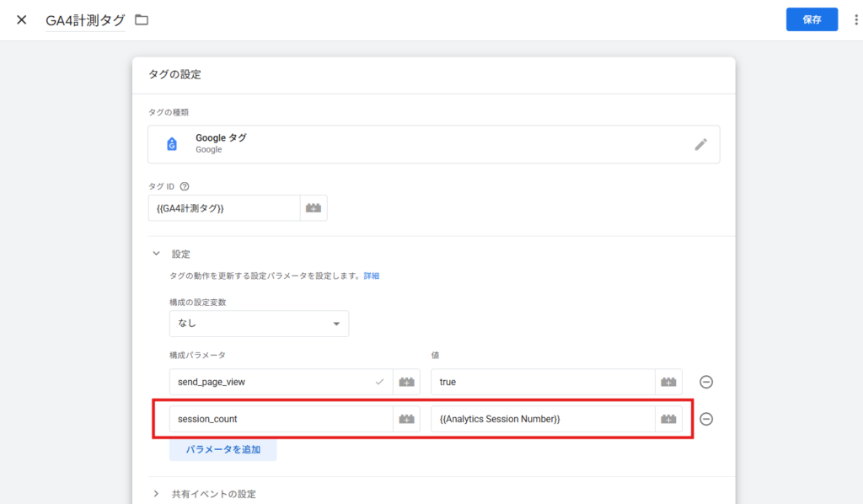The image size is (863, 504).
Task: Open the variable picker beside send_page_view
Action: pos(407,382)
